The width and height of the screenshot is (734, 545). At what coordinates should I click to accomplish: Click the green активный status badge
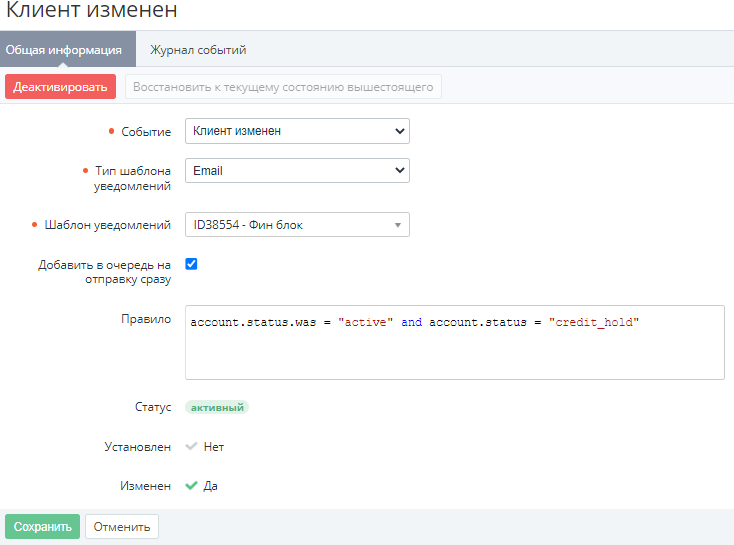coord(217,408)
